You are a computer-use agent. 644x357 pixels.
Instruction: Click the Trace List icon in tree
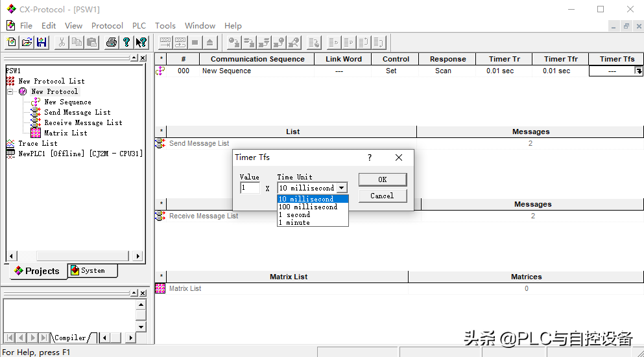click(x=10, y=143)
